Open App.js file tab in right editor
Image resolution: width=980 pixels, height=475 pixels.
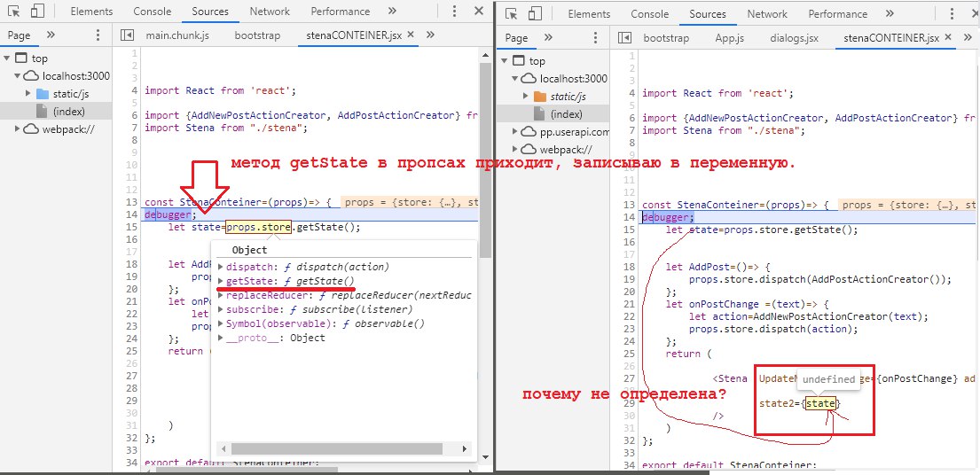click(729, 38)
